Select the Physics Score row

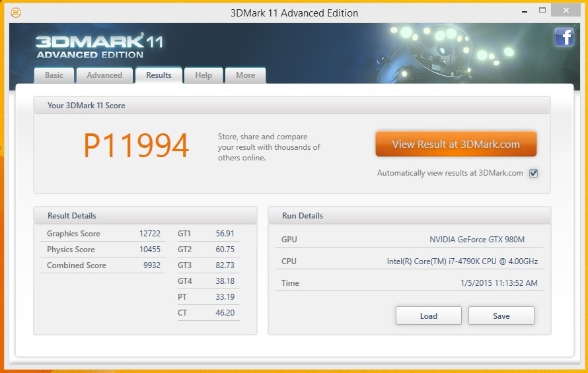tap(103, 250)
